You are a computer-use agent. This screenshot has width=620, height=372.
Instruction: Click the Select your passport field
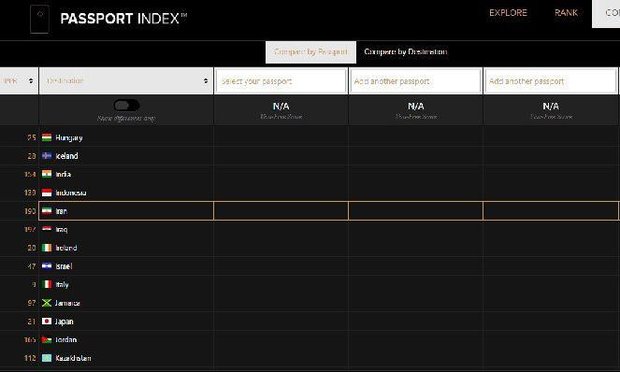(x=281, y=81)
